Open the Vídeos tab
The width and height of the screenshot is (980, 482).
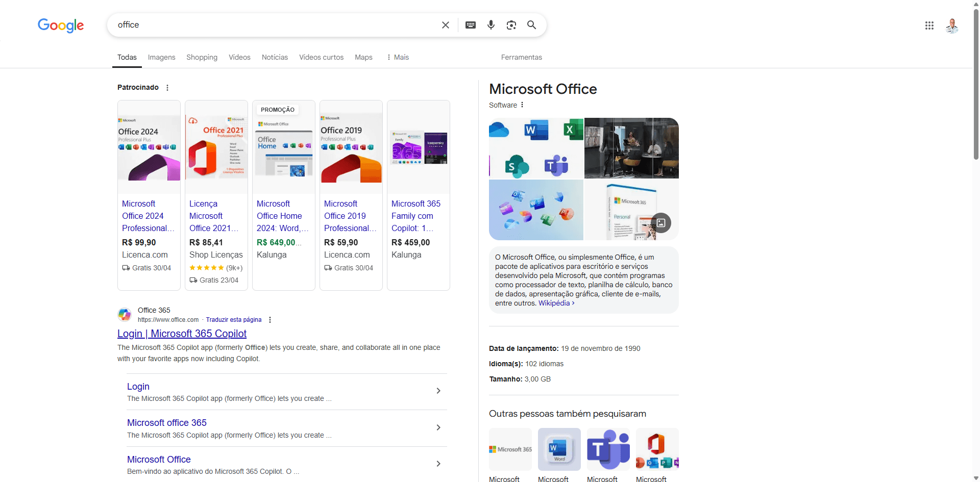coord(239,57)
